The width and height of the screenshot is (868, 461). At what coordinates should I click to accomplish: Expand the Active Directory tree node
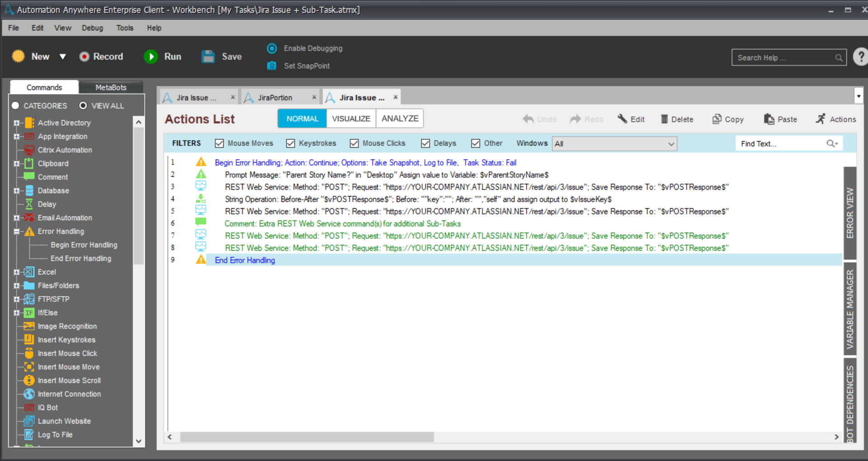click(x=16, y=123)
